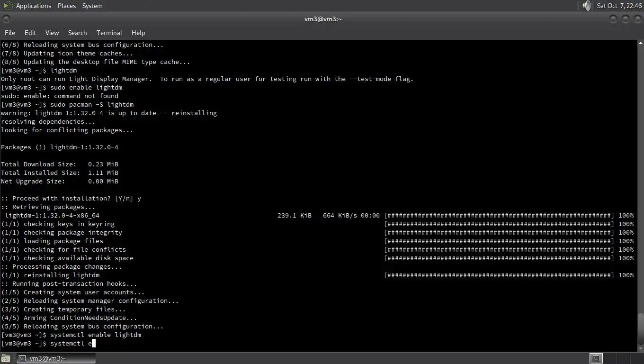
Task: Open the terminal's Search menu
Action: 77,33
